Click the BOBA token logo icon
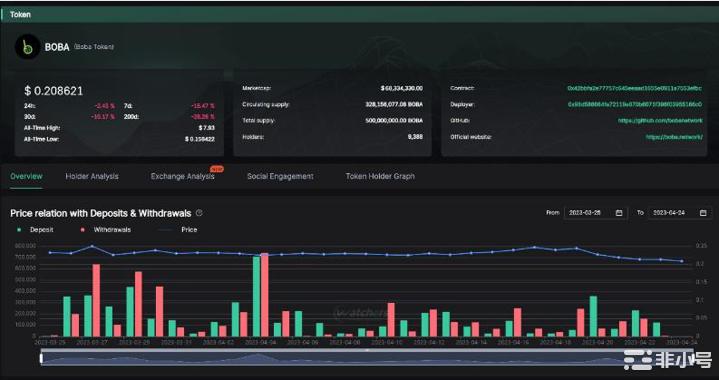The width and height of the screenshot is (719, 380). [28, 47]
